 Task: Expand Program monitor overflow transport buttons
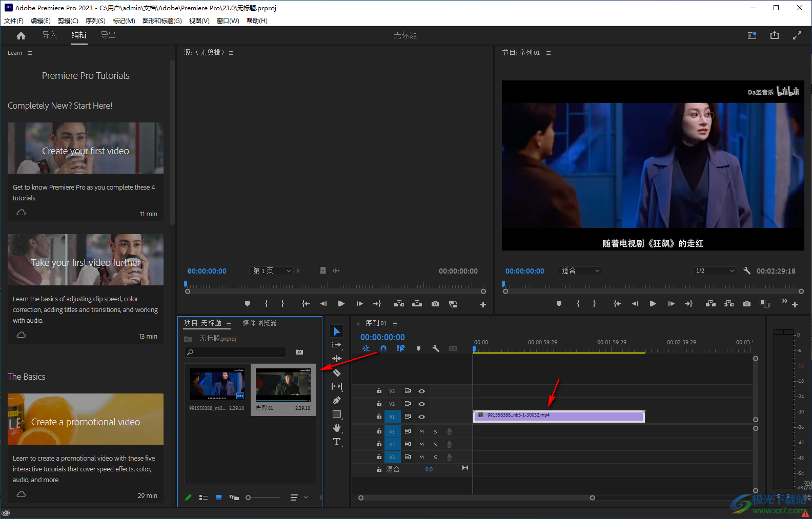(784, 301)
